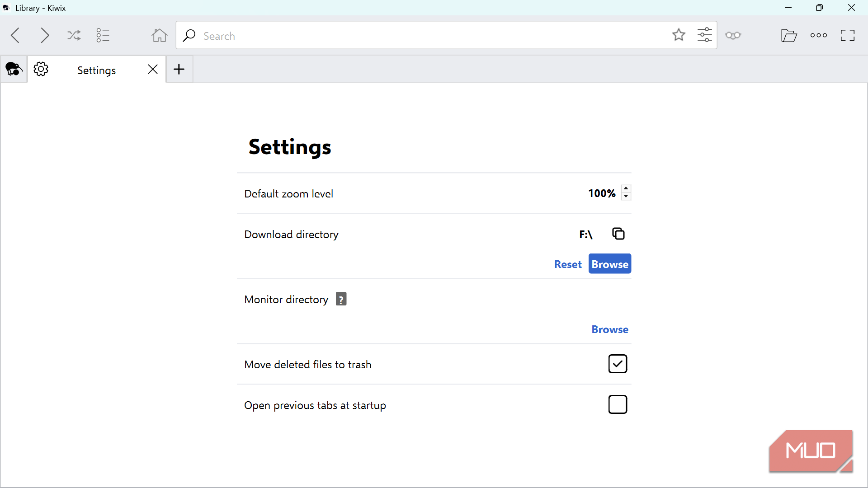
Task: Open the table of contents list icon
Action: click(x=103, y=35)
